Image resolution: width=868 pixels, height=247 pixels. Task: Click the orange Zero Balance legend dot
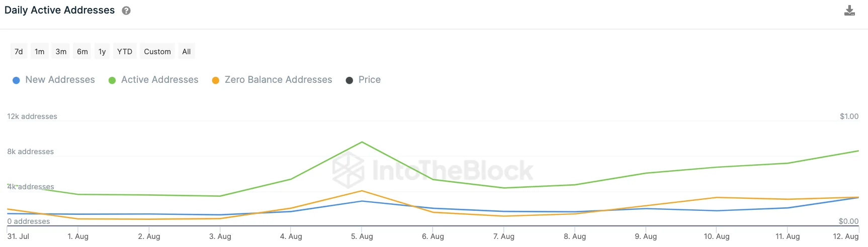coord(216,80)
